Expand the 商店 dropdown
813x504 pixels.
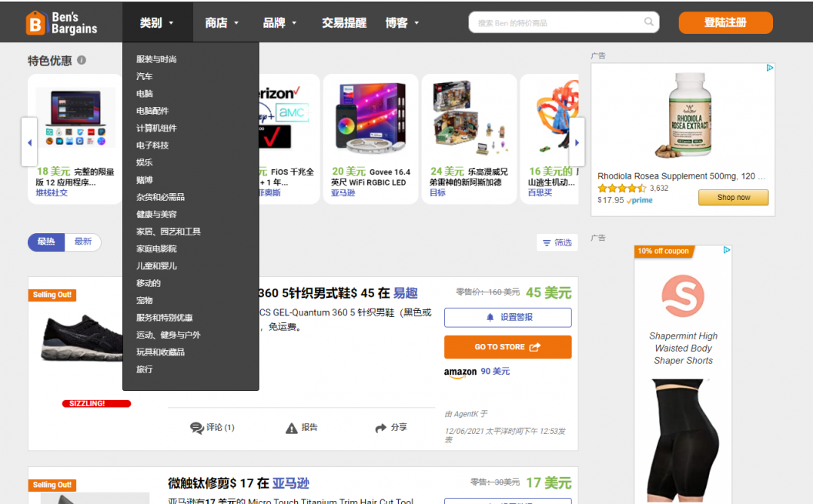[x=222, y=23]
